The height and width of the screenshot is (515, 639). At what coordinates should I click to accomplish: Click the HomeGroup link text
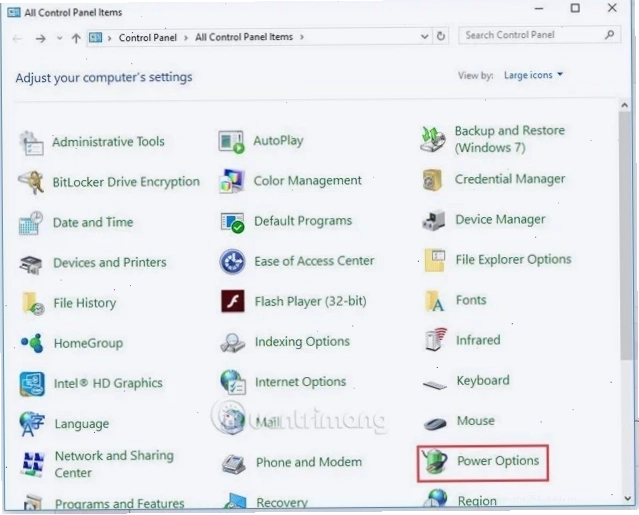(88, 343)
